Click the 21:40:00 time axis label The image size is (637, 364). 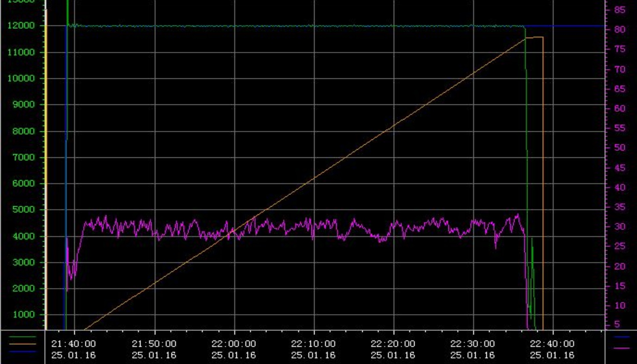[x=74, y=344]
